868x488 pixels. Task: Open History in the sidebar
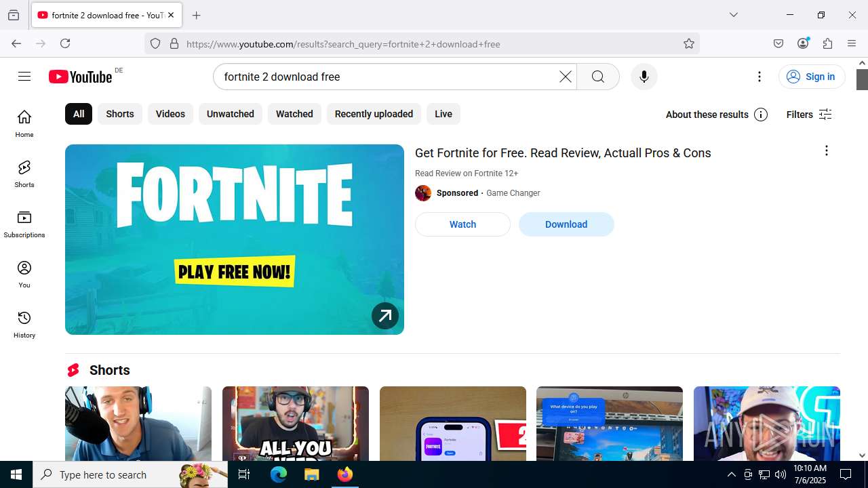(24, 324)
